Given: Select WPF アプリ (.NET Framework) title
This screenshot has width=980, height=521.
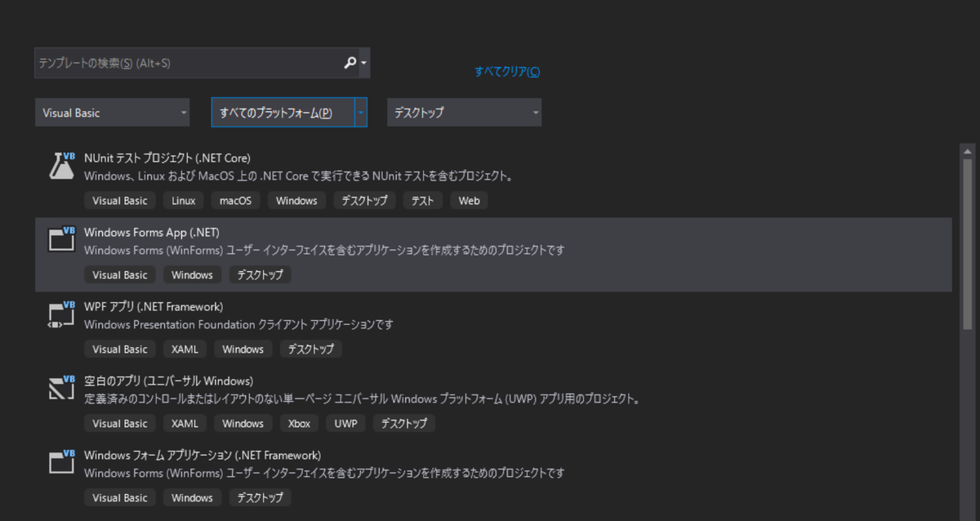Looking at the screenshot, I should 154,306.
